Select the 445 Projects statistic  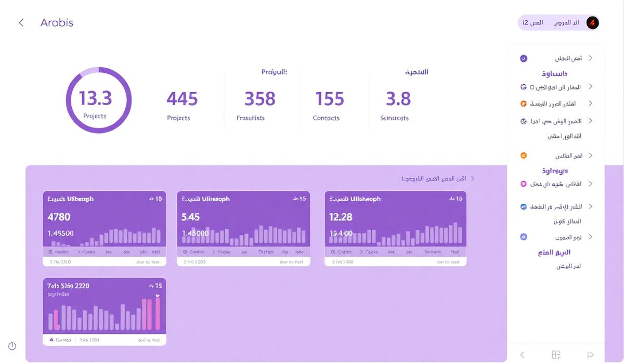(181, 106)
